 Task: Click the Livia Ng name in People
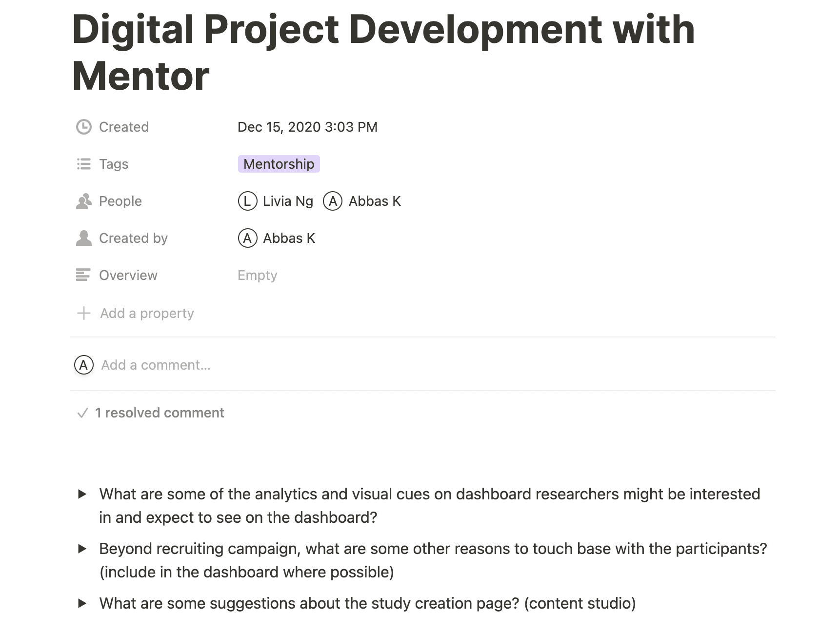pos(288,201)
